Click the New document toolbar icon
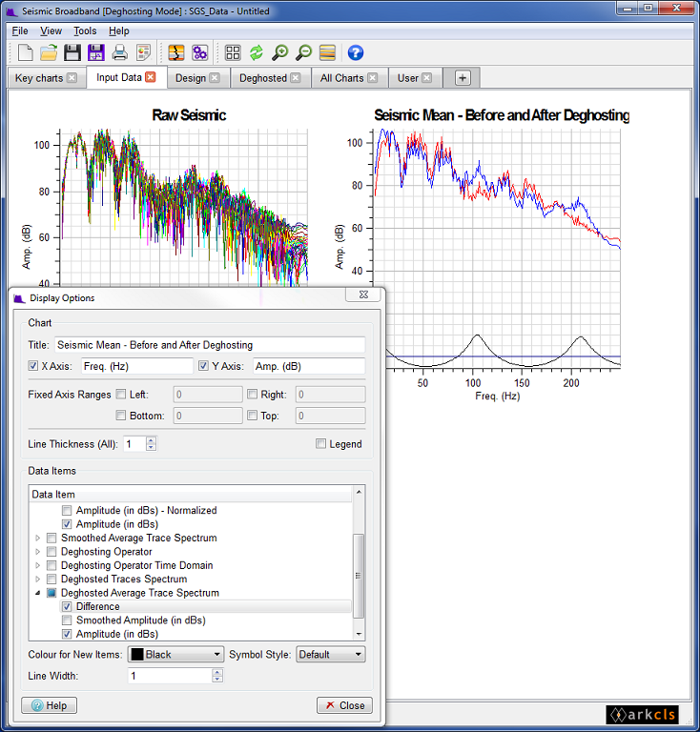 click(25, 52)
